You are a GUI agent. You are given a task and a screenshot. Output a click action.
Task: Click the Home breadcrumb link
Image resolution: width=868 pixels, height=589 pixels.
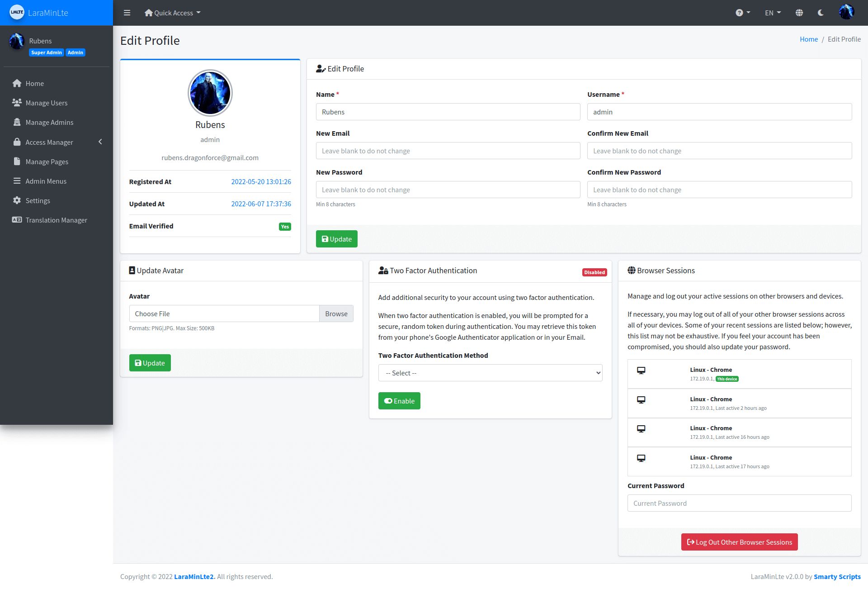[x=808, y=39]
